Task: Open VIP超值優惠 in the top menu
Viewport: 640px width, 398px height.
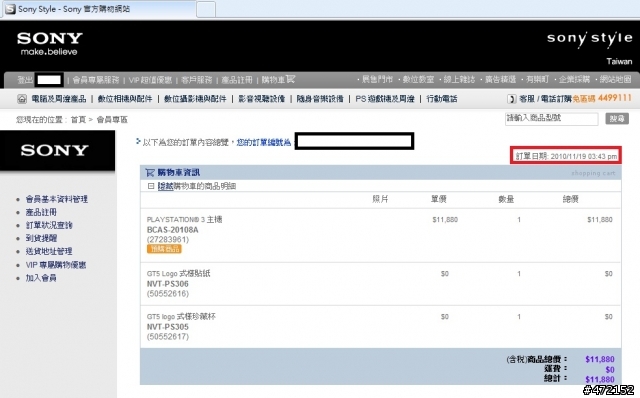Action: pos(150,80)
